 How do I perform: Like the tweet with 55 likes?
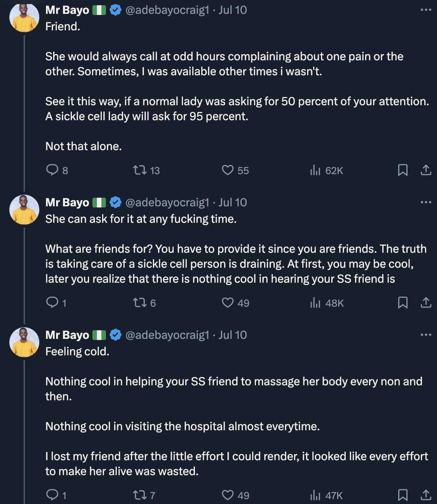[x=227, y=170]
